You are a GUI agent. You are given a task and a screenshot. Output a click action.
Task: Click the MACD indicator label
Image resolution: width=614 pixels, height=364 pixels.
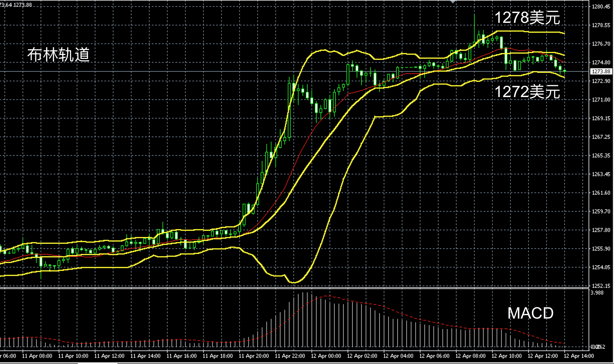coord(530,313)
